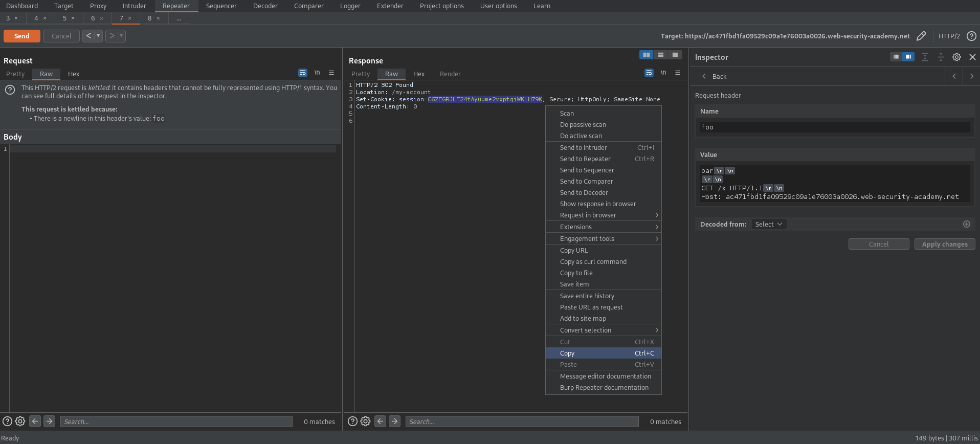The image size is (980, 444).
Task: Close the Inspector panel
Action: (972, 57)
